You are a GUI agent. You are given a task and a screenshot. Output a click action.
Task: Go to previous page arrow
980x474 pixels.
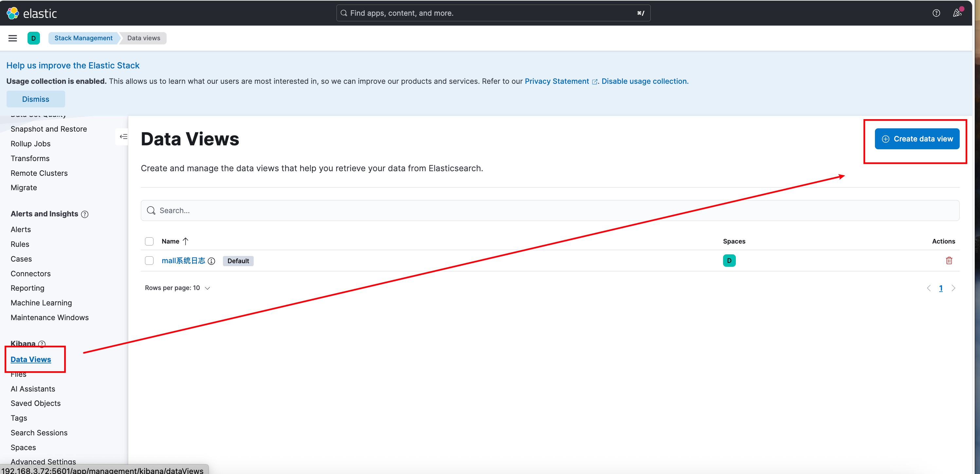pyautogui.click(x=929, y=288)
